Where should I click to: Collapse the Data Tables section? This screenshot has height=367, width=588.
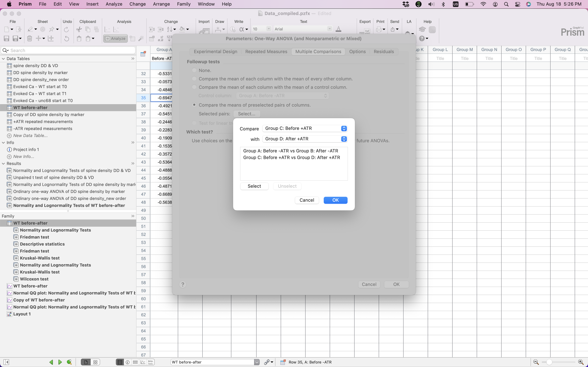(x=3, y=59)
